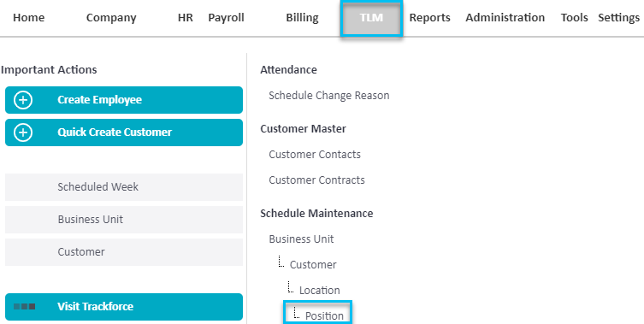The height and width of the screenshot is (324, 644).
Task: Select Location in the Schedule Maintenance tree
Action: point(320,291)
